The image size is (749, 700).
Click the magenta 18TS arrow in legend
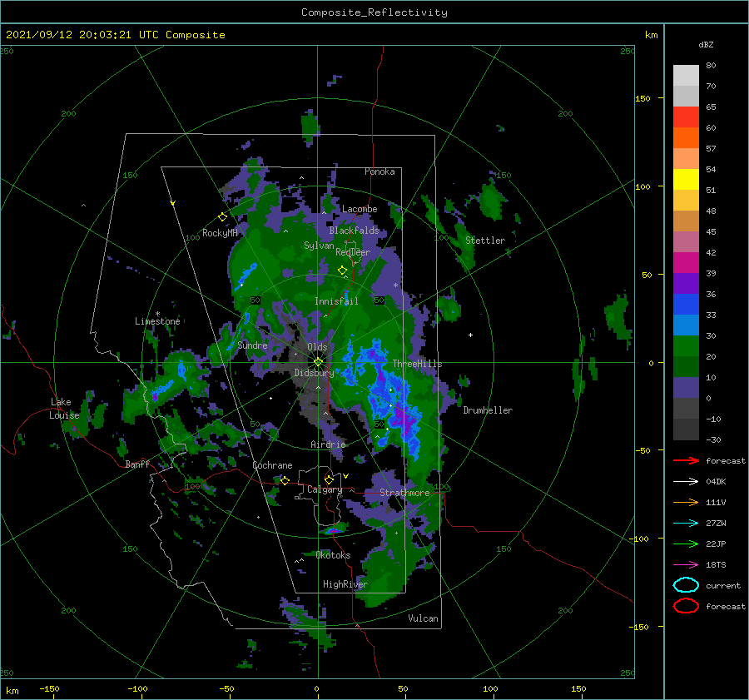pos(686,565)
